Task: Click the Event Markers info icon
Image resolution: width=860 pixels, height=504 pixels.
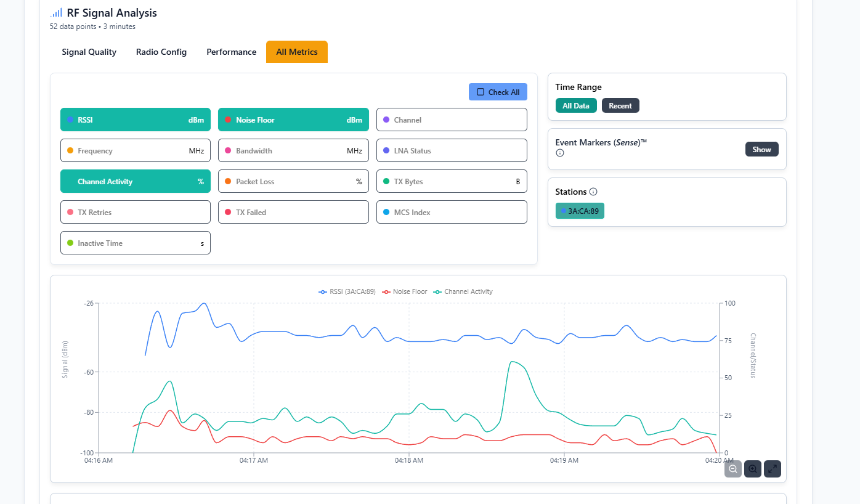Action: tap(560, 153)
